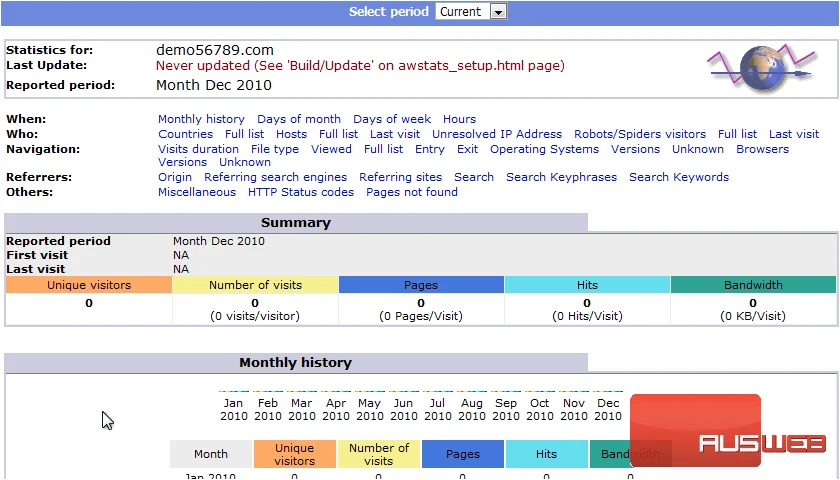View HTTP Status codes report
Viewport: 840px width, 480px height.
pyautogui.click(x=301, y=192)
